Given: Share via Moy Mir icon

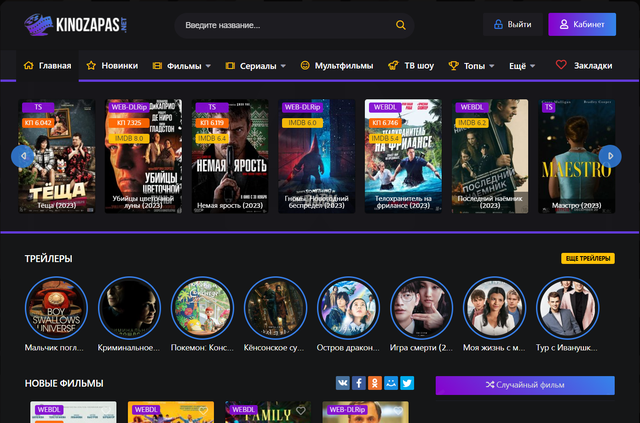Looking at the screenshot, I should pyautogui.click(x=391, y=383).
